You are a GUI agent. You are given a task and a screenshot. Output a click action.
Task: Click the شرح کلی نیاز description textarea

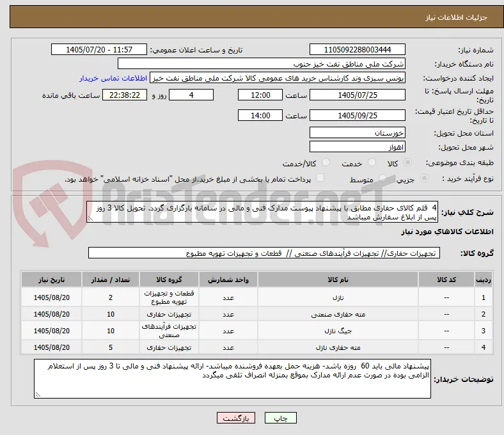coord(262,212)
